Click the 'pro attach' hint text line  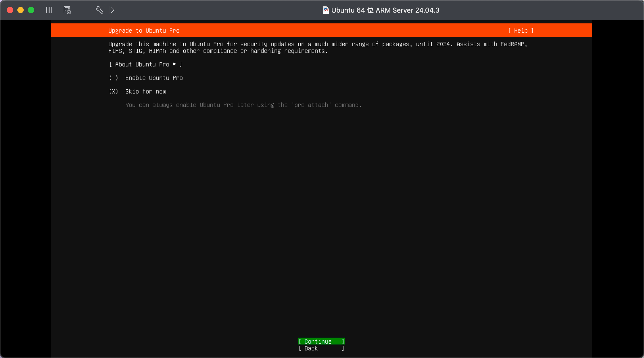[243, 105]
